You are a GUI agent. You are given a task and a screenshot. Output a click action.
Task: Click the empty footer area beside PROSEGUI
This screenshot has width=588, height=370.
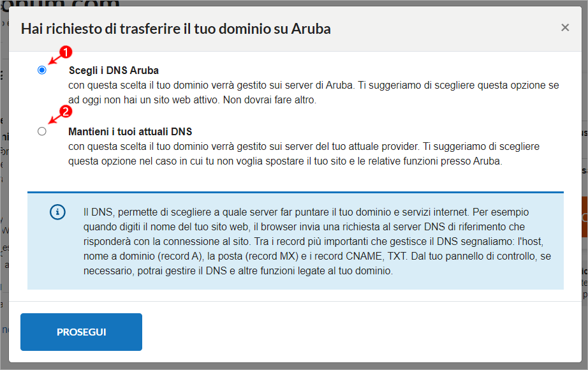click(360, 332)
